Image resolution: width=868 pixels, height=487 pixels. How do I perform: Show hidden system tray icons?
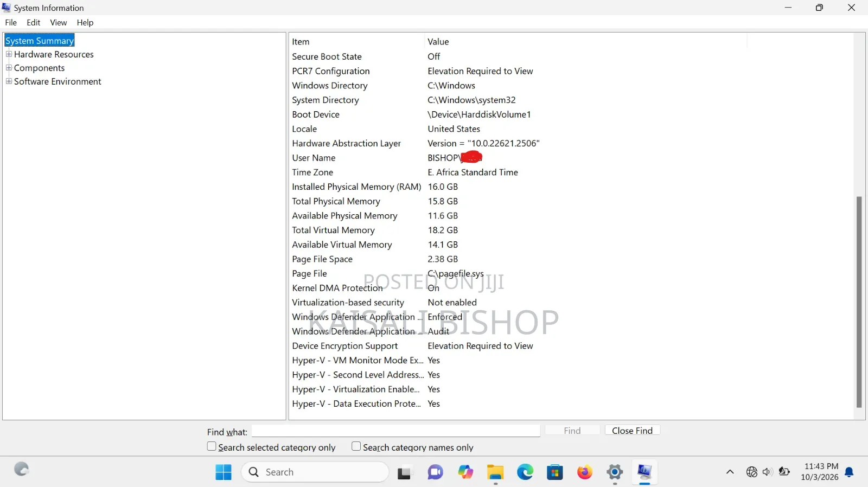click(x=730, y=472)
